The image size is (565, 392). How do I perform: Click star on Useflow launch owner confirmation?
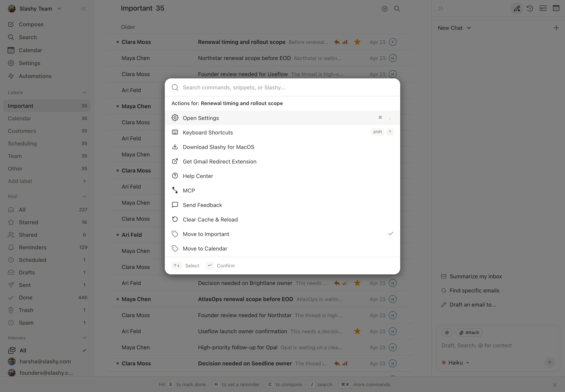coord(357,331)
